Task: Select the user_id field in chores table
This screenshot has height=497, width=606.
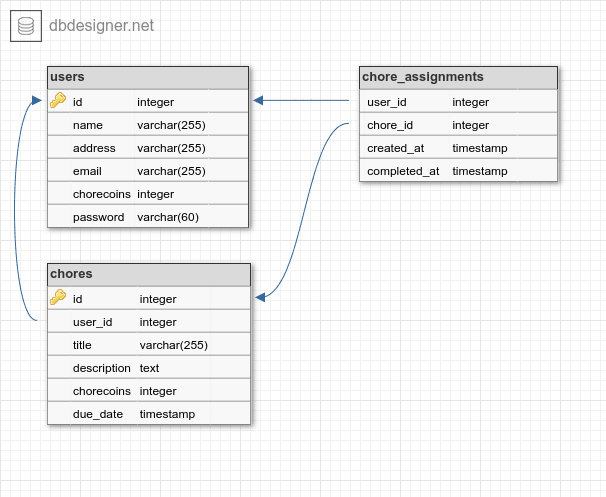Action: tap(149, 322)
